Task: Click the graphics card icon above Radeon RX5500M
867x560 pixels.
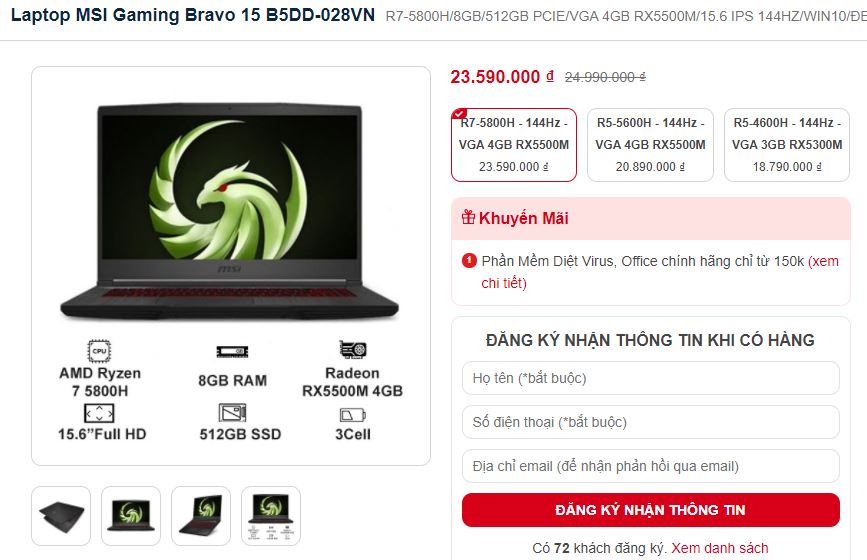Action: coord(353,350)
